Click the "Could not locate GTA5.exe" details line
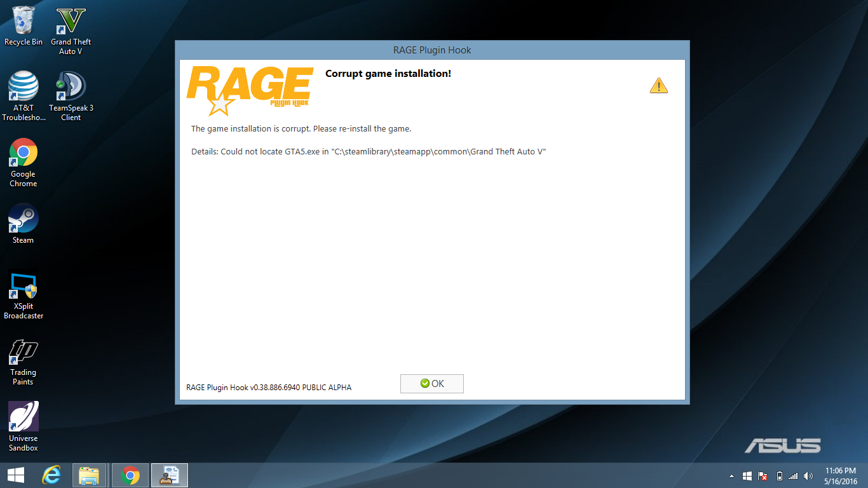 point(369,152)
